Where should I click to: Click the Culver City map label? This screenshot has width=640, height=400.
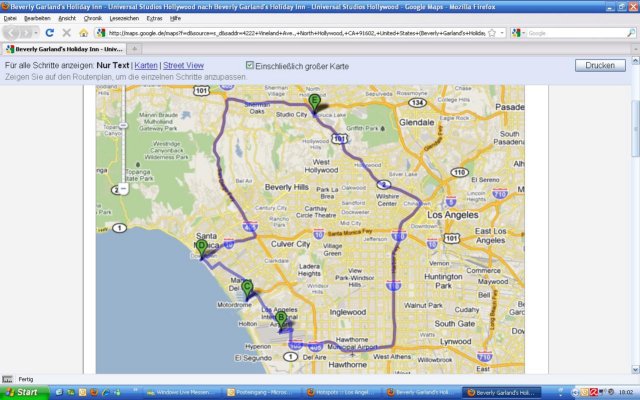290,244
